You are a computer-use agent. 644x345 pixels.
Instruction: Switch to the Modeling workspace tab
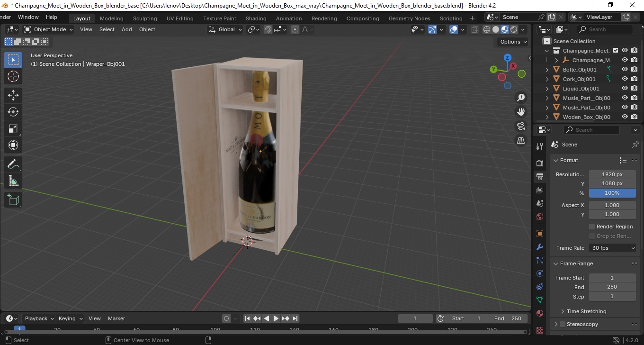click(111, 18)
